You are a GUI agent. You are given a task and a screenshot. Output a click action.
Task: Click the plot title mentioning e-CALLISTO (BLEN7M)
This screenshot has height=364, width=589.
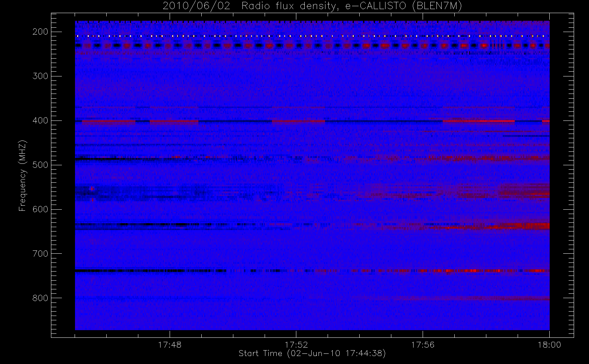coord(312,6)
